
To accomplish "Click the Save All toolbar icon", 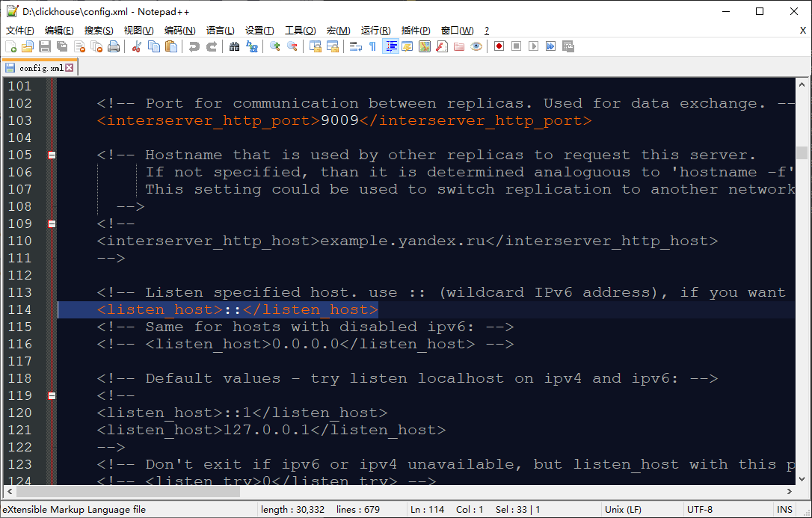I will 62,46.
